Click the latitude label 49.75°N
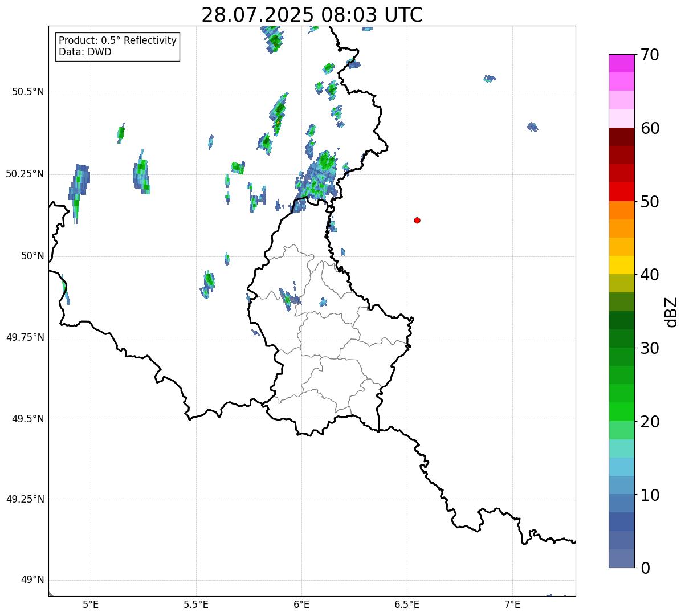The image size is (685, 616). (25, 337)
